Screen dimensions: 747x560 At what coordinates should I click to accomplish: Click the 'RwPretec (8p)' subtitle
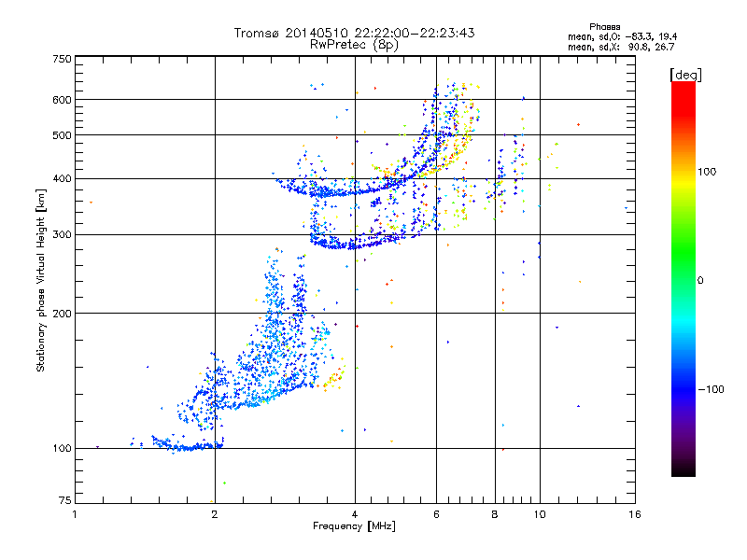pyautogui.click(x=354, y=45)
